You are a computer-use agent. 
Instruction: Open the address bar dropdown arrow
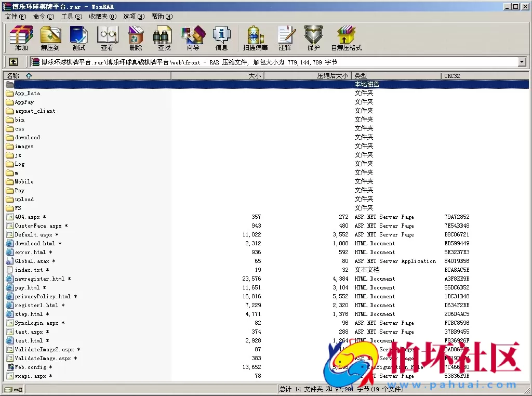[523, 62]
